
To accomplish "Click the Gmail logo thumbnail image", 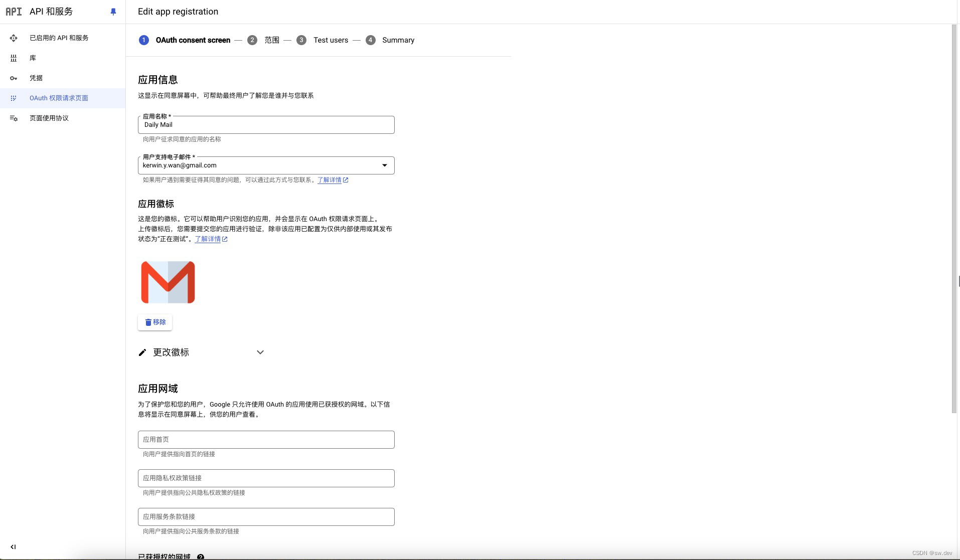I will pos(168,282).
